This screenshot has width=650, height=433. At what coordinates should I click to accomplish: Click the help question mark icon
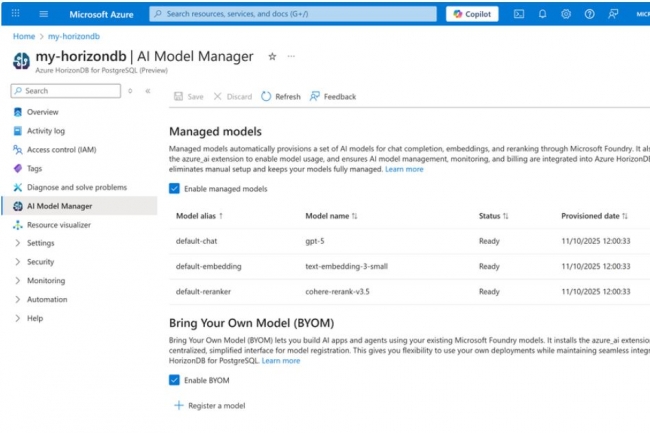589,14
